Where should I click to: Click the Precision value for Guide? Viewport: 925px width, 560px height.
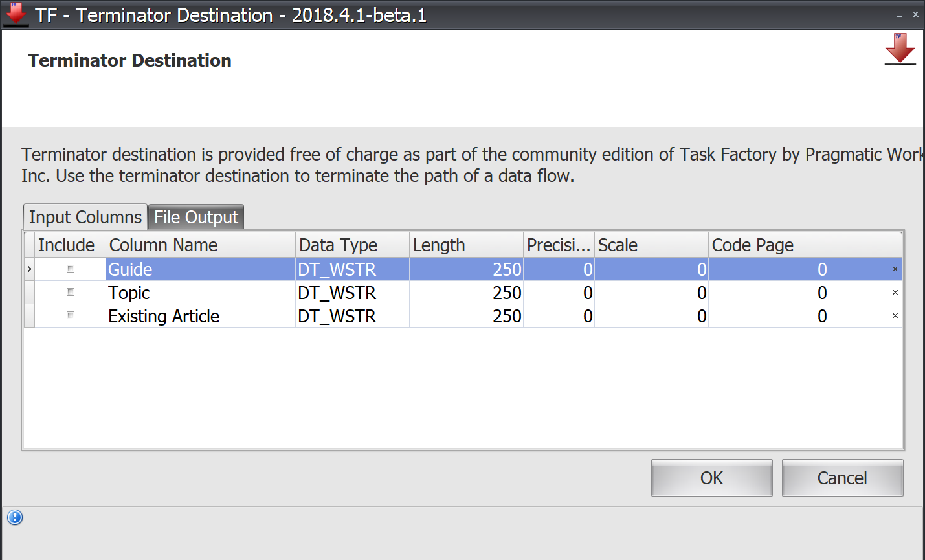tap(559, 269)
